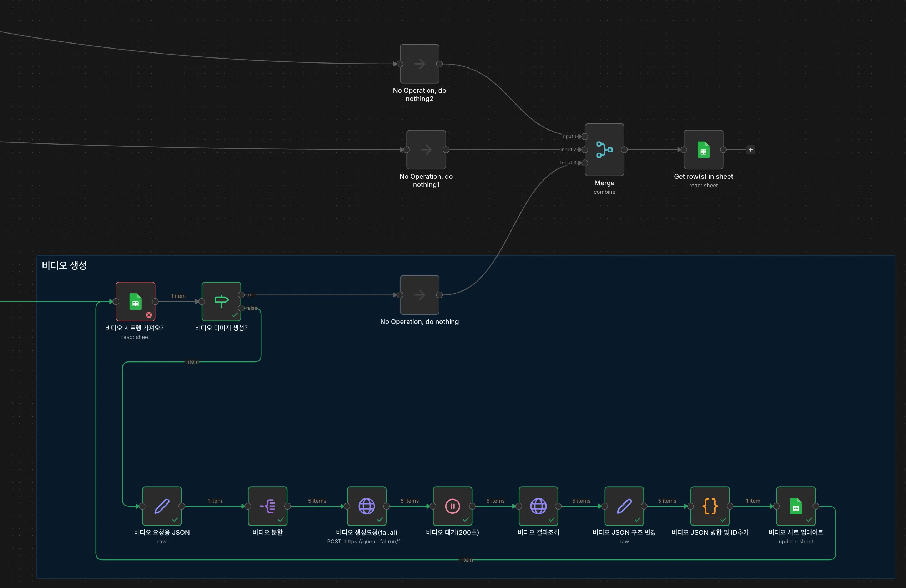Image resolution: width=906 pixels, height=588 pixels.
Task: Open the Get row(s) in sheet node
Action: [x=703, y=149]
